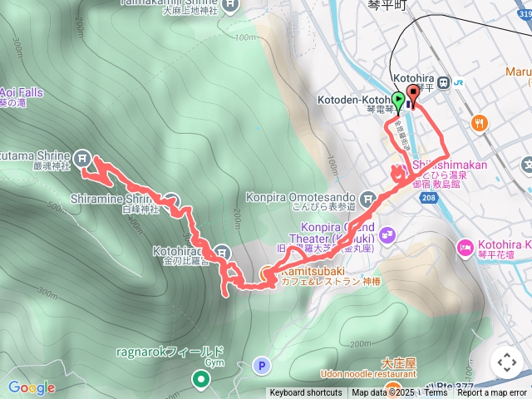This screenshot has width=532, height=399.
Task: Click the green route start marker
Action: pyautogui.click(x=397, y=101)
